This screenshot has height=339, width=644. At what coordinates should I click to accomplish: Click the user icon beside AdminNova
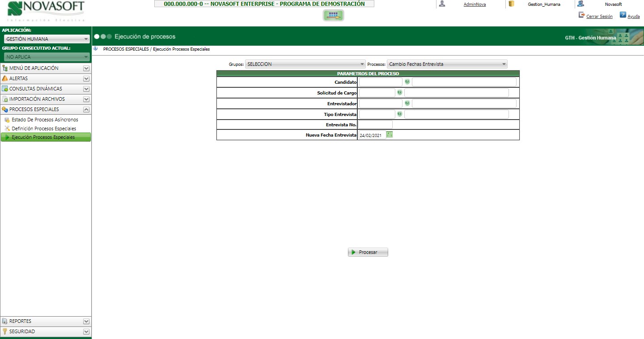442,4
